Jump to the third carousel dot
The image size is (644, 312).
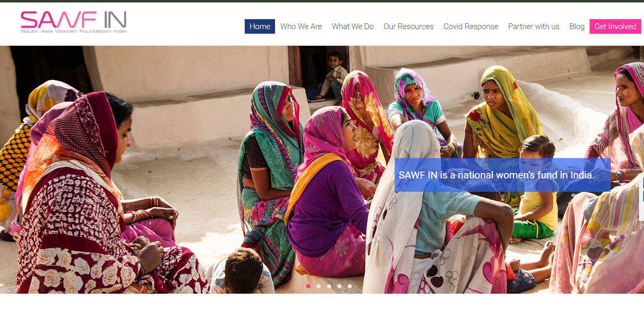click(329, 286)
